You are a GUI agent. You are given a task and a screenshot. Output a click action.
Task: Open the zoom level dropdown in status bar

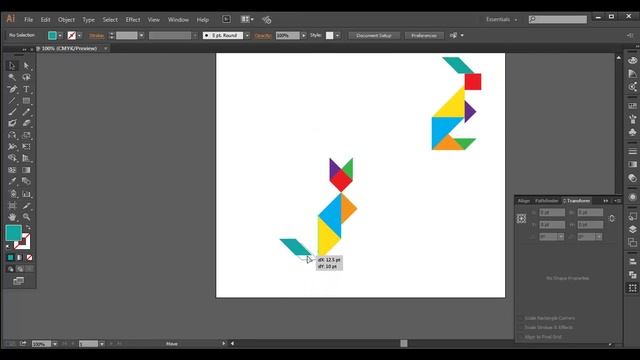(55, 344)
